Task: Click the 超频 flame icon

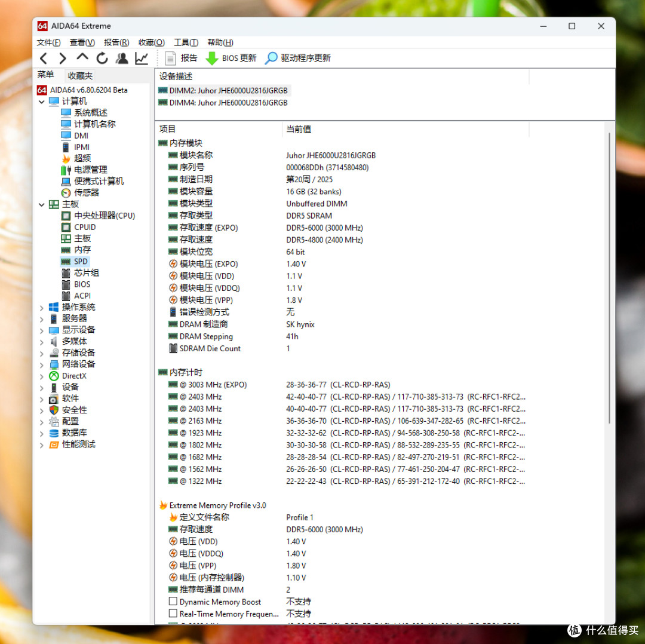Action: [66, 158]
